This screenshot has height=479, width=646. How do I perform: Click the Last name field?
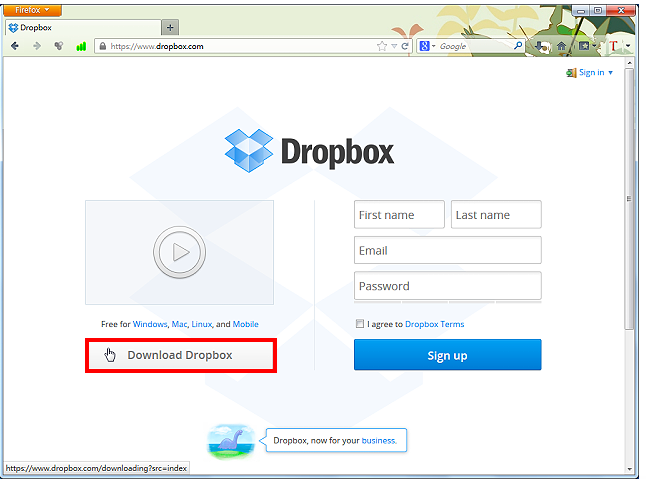pos(496,214)
